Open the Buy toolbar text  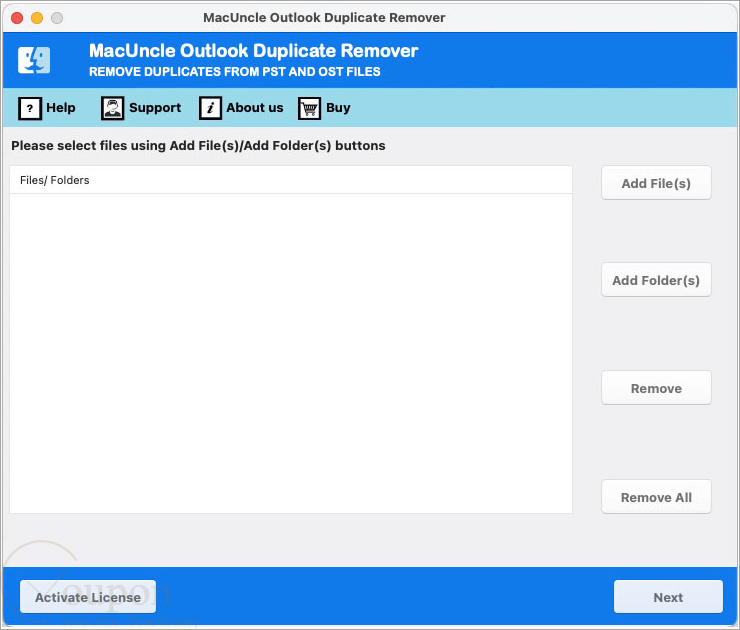point(338,108)
